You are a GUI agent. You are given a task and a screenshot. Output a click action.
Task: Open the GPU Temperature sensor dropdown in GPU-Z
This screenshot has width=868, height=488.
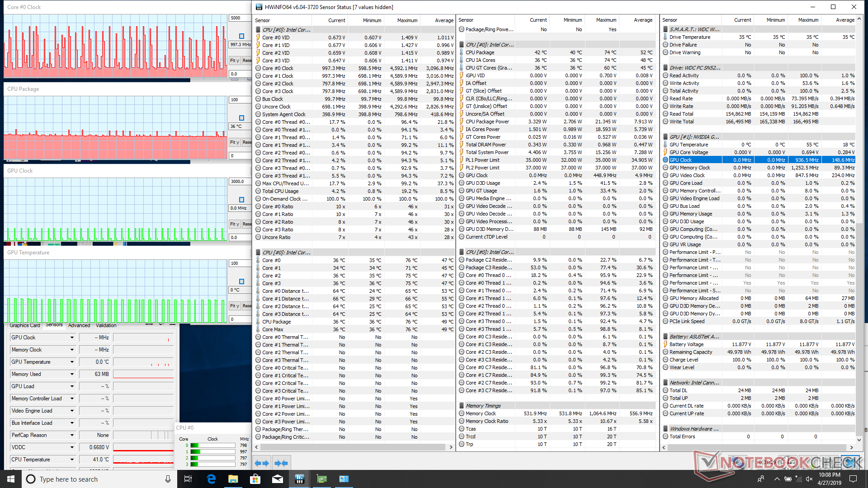(72, 362)
